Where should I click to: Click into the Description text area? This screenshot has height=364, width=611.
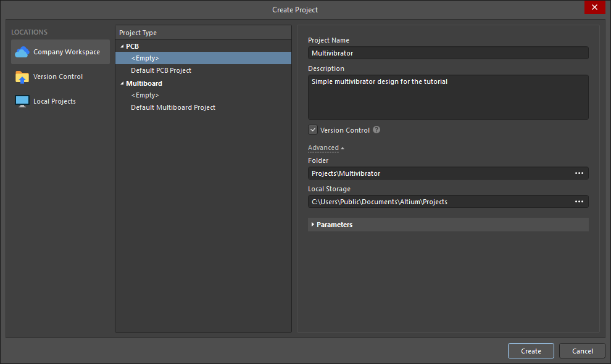point(447,97)
